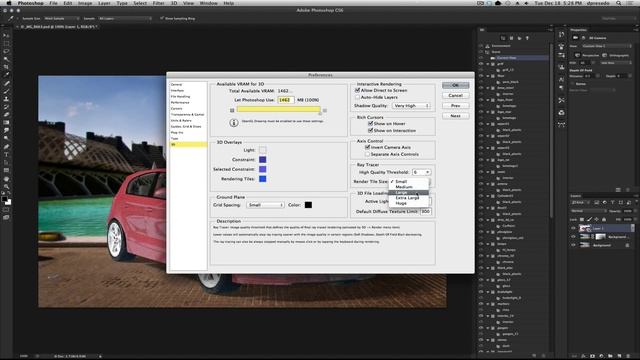The image size is (640, 360).
Task: Open the Window menu
Action: click(x=208, y=3)
